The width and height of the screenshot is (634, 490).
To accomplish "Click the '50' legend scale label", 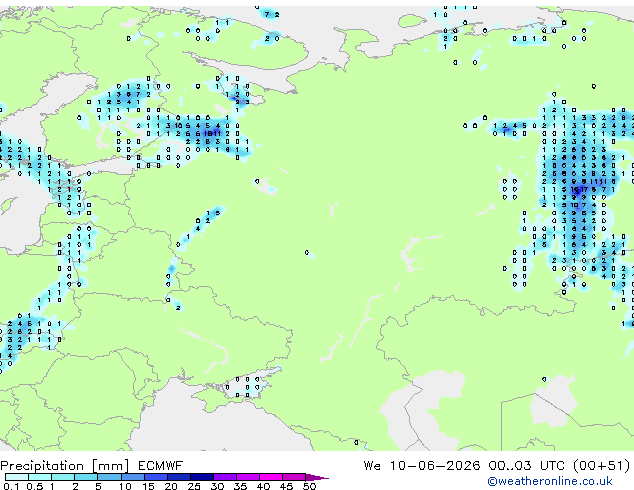I will coord(309,486).
